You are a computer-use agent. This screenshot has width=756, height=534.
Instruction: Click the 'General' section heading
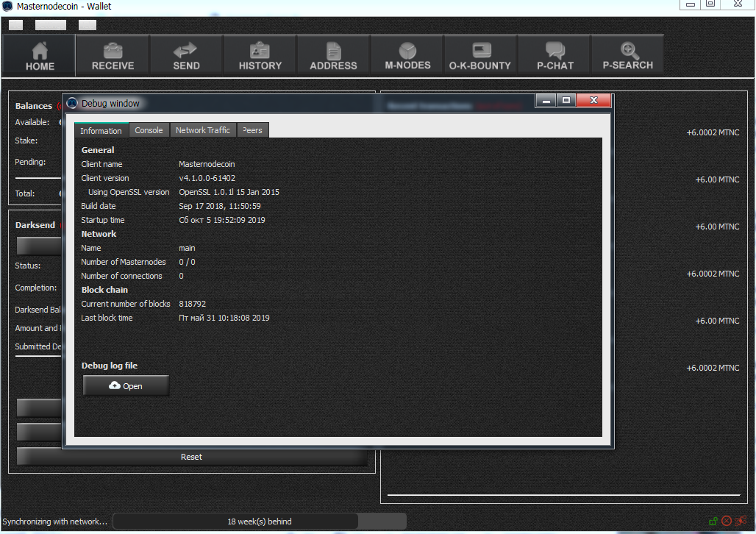pos(98,150)
